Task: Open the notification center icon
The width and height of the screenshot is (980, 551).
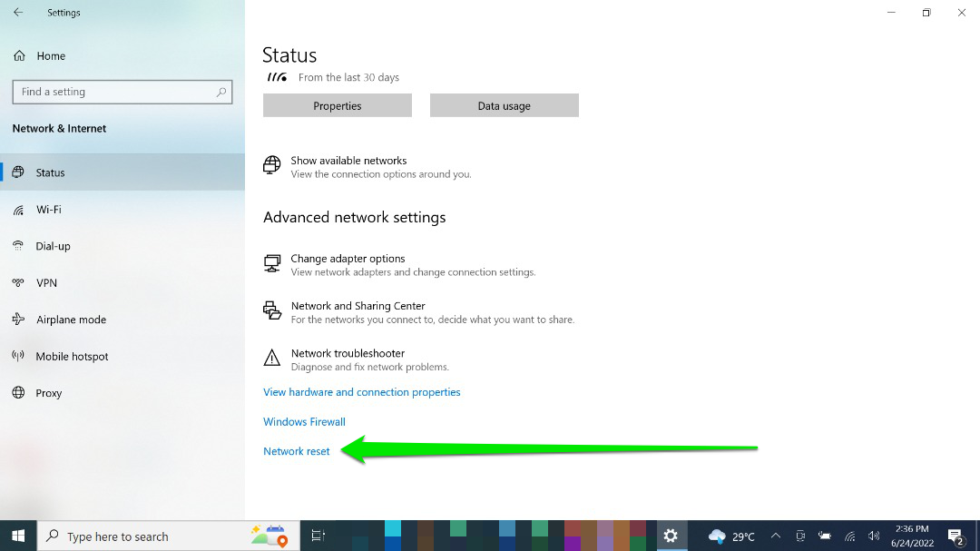Action: [955, 536]
